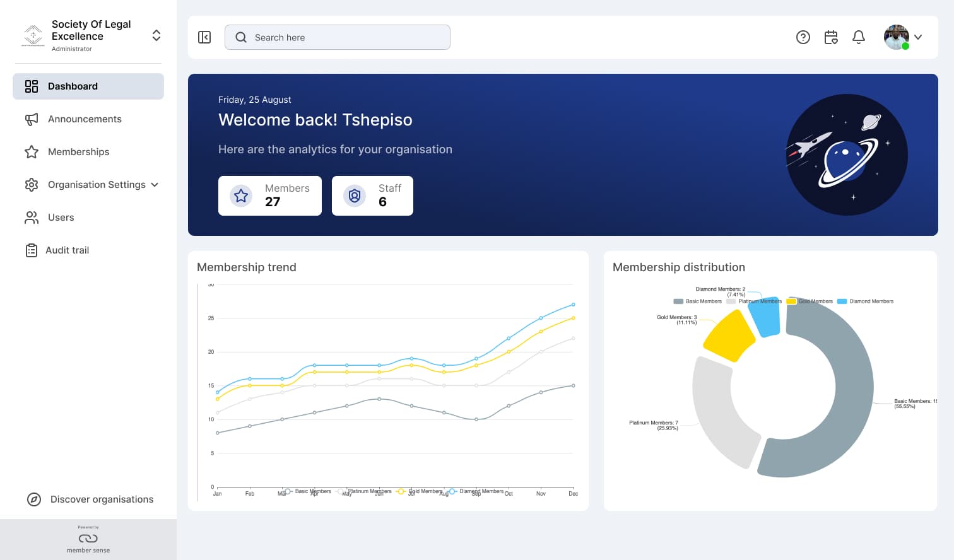Viewport: 954px width, 560px height.
Task: Open notifications bell icon
Action: pyautogui.click(x=858, y=37)
